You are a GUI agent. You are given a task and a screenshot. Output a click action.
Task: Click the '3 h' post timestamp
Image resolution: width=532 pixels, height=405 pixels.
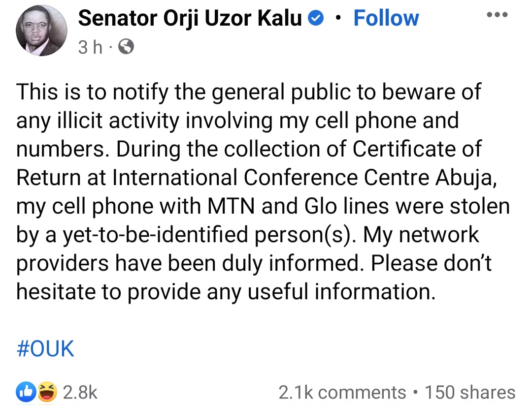click(x=90, y=47)
